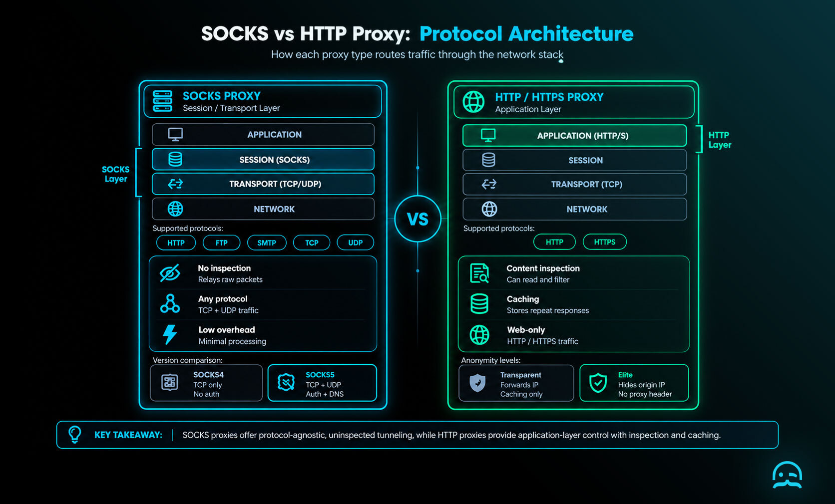
Task: Click the globe icon beside HTTP / HTTPS PROXY
Action: click(x=473, y=102)
